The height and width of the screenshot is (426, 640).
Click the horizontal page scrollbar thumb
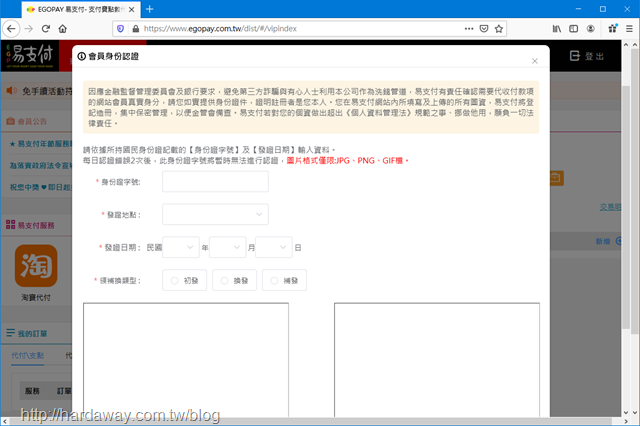(310, 421)
